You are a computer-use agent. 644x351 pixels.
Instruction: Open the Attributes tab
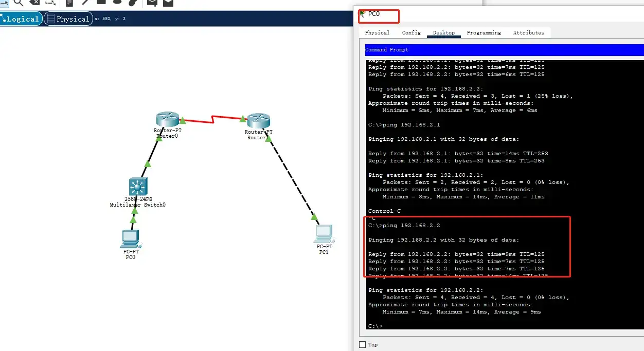(528, 32)
